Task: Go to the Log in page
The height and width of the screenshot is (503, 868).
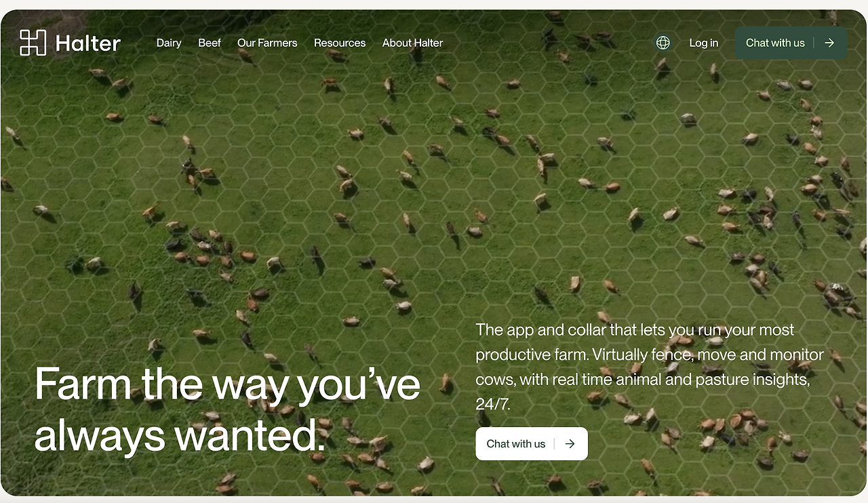Action: click(x=704, y=43)
